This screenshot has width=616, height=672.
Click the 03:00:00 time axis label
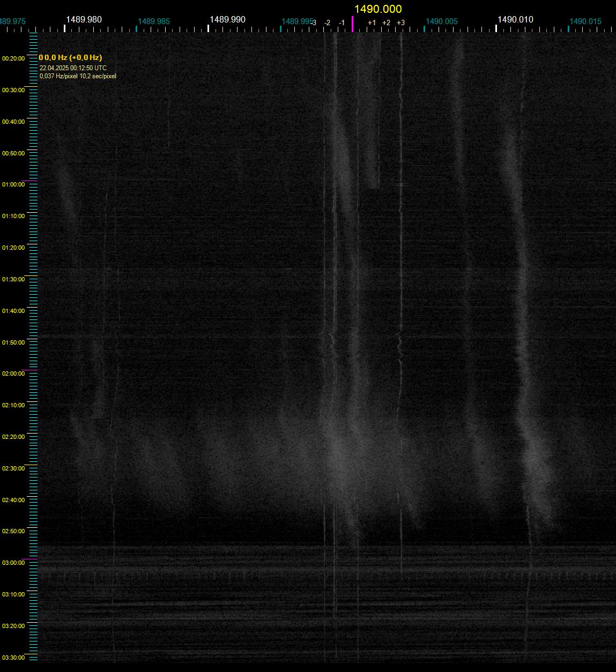(x=13, y=563)
